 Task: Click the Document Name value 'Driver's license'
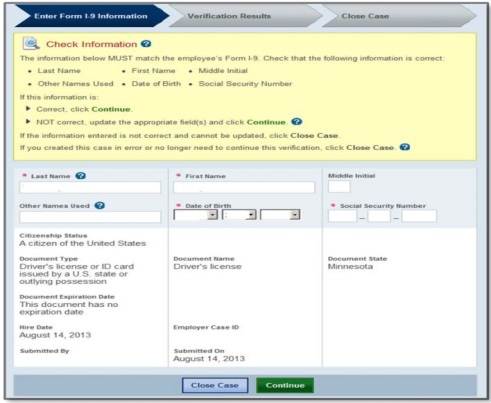point(207,267)
